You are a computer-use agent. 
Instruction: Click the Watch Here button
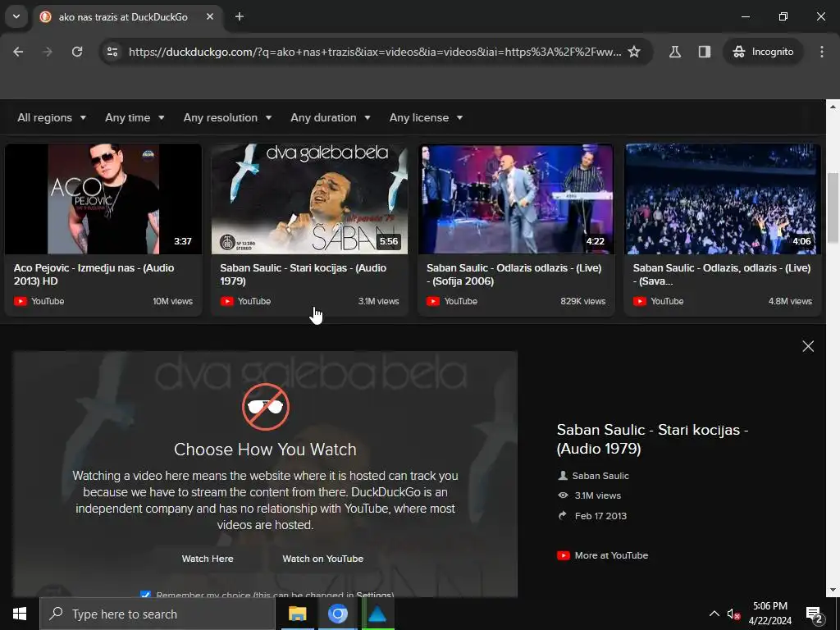pyautogui.click(x=208, y=558)
